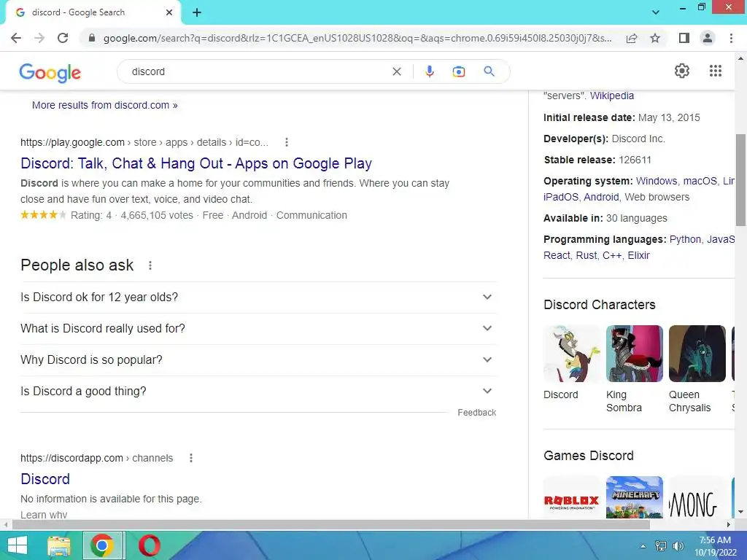The height and width of the screenshot is (560, 747).
Task: Select Discord character thumbnail
Action: [x=572, y=354]
